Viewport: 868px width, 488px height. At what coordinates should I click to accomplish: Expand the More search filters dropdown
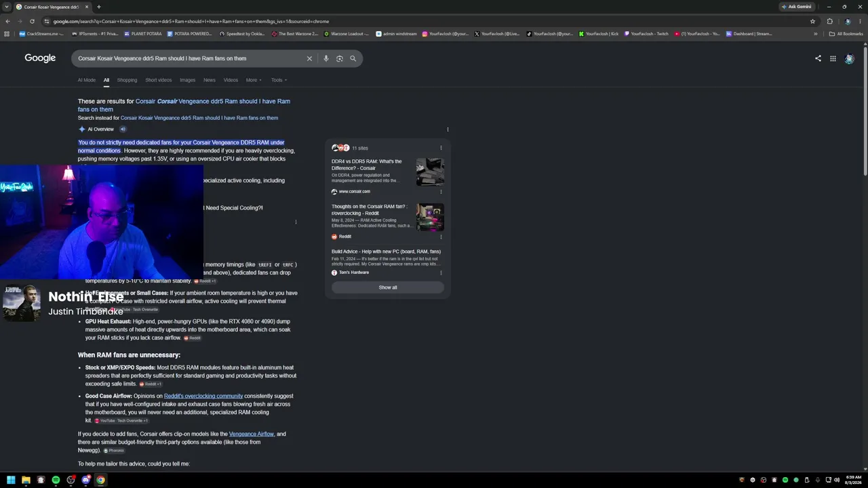click(254, 80)
